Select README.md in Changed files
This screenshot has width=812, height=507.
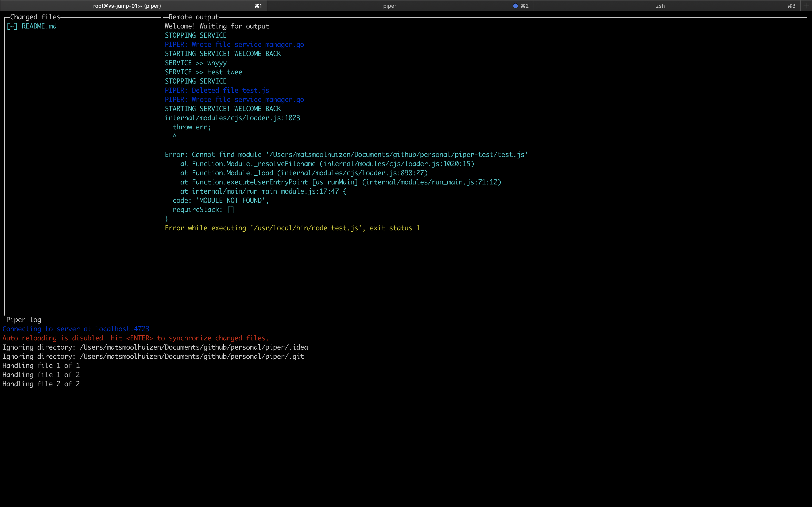[39, 26]
